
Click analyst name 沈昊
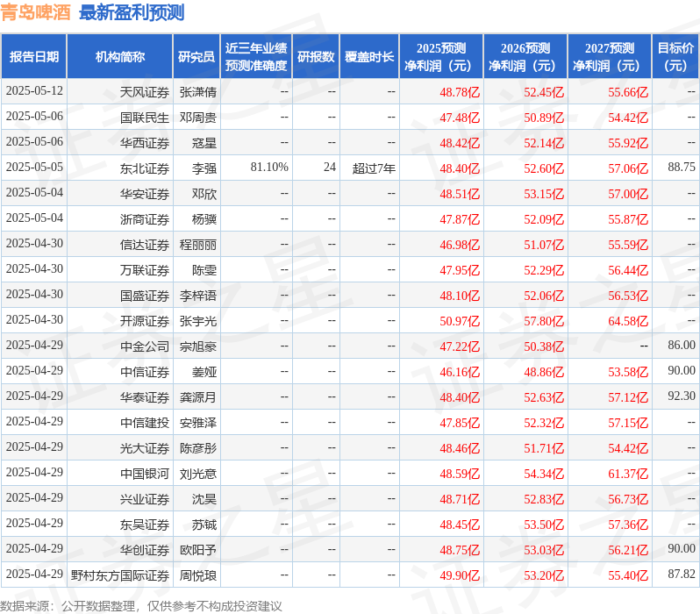point(204,500)
